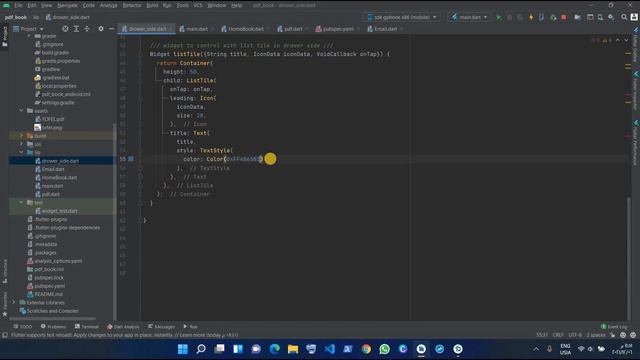Open Windows taskbar search
640x360 pixels.
coord(201,349)
